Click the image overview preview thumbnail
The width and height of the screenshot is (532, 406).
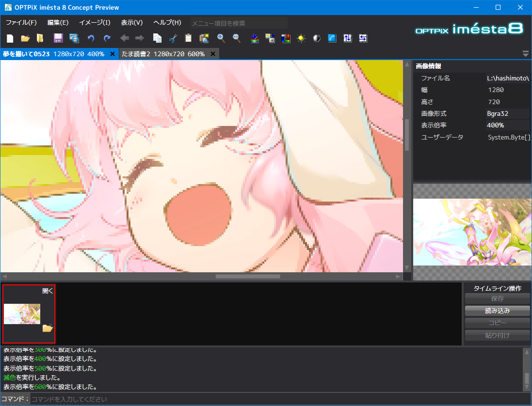472,232
